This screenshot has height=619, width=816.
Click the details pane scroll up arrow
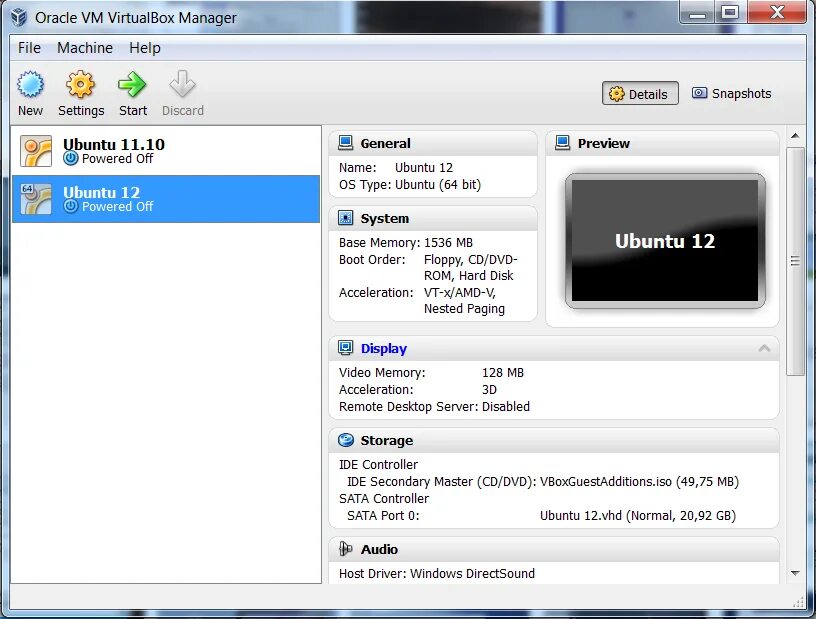[795, 136]
